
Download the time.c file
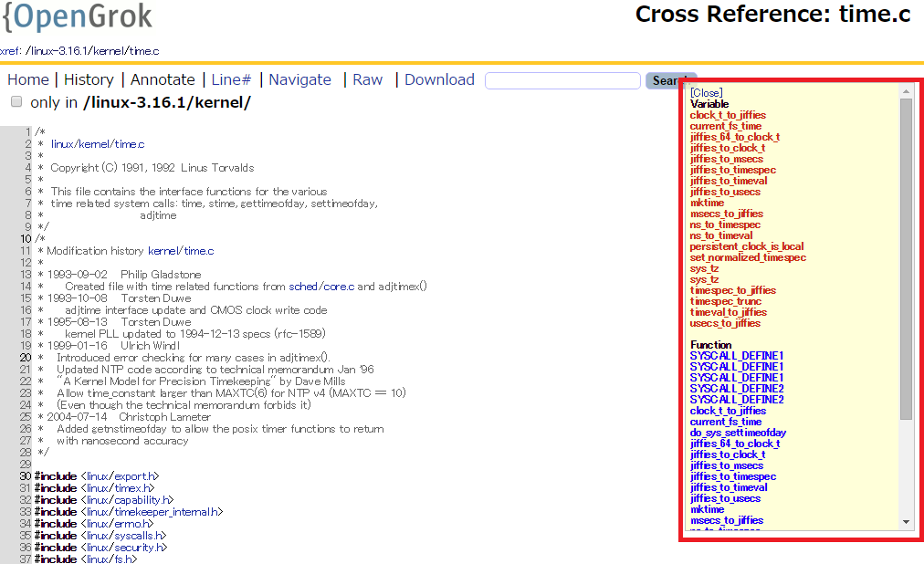439,80
